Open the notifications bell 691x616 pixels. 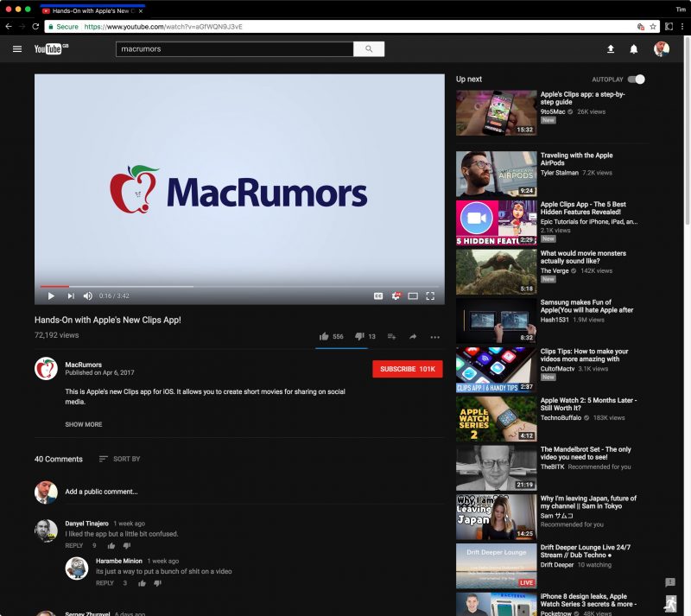(x=634, y=49)
